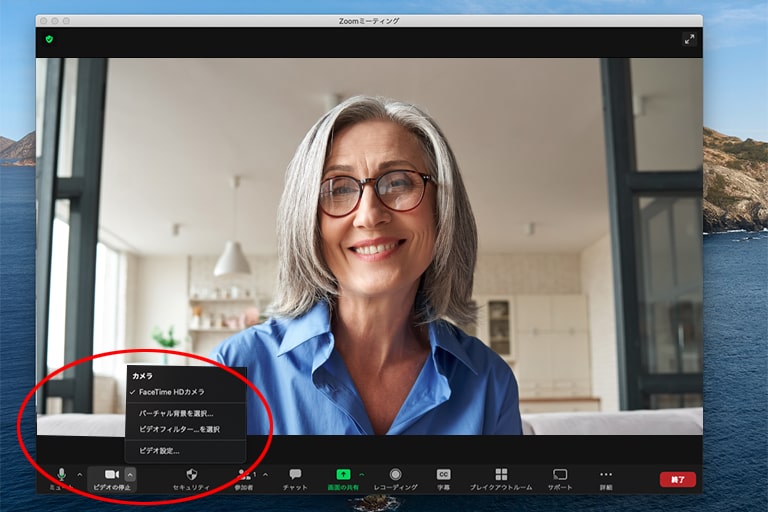The image size is (768, 512).
Task: Expand audio options arrow next to microphone
Action: click(80, 475)
